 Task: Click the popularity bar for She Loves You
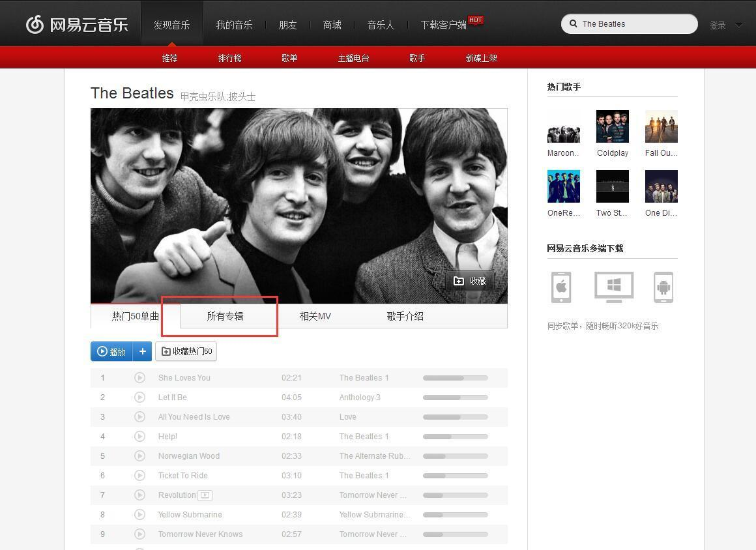pos(455,378)
